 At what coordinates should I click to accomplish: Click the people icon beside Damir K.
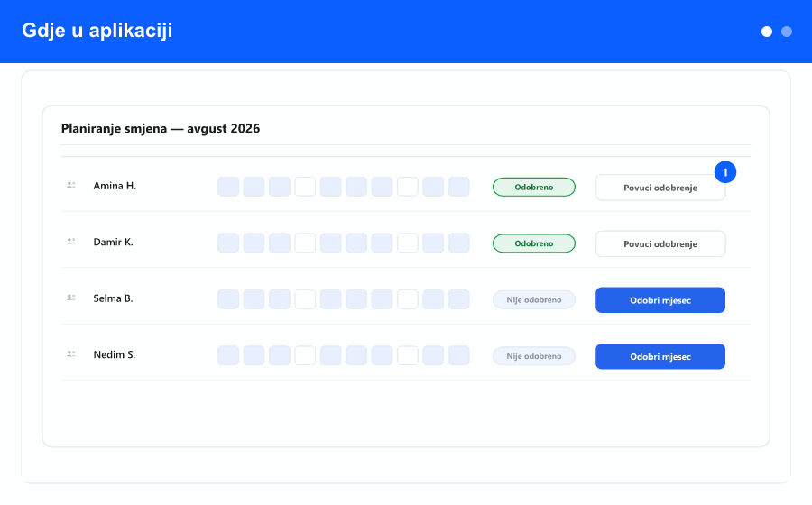71,242
